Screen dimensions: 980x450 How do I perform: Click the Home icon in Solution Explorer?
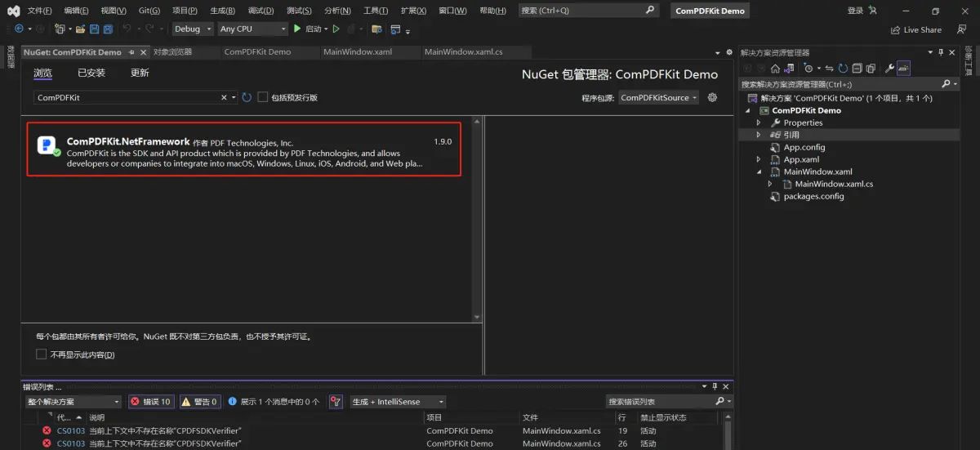pos(775,69)
